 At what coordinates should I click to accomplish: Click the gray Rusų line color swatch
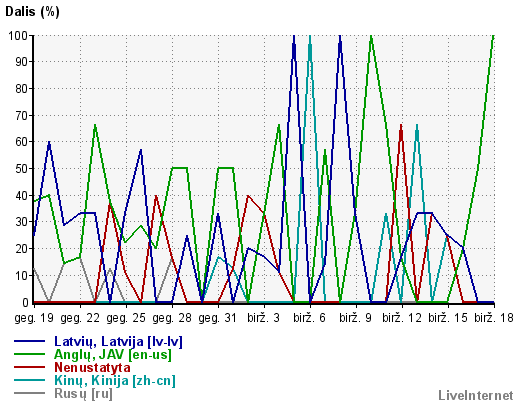click(x=29, y=393)
